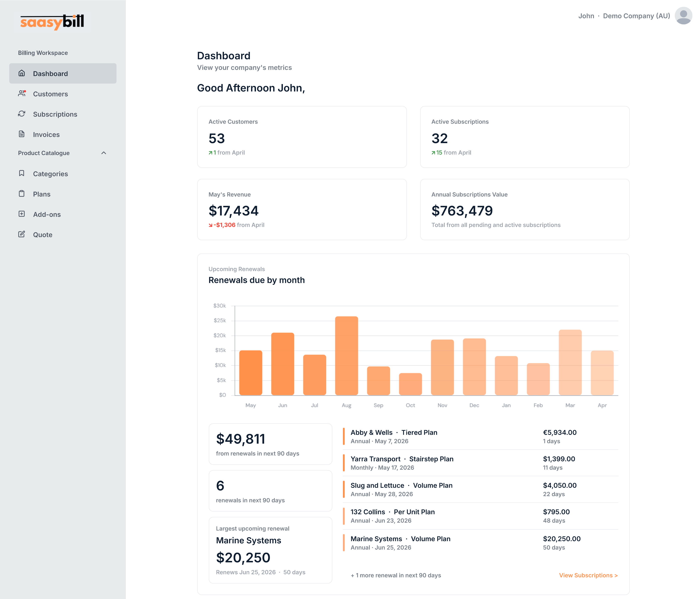Select the Aug bar in renewals chart
The image size is (700, 599).
347,356
